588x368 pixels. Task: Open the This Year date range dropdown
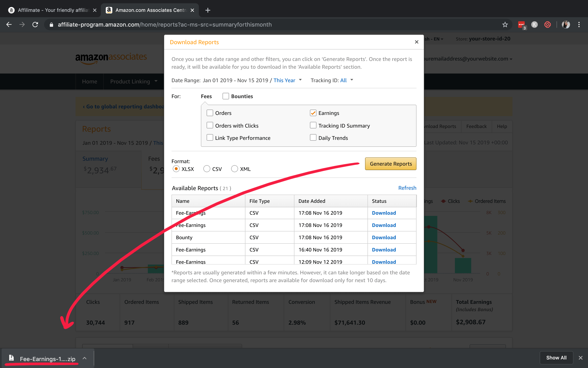click(287, 80)
